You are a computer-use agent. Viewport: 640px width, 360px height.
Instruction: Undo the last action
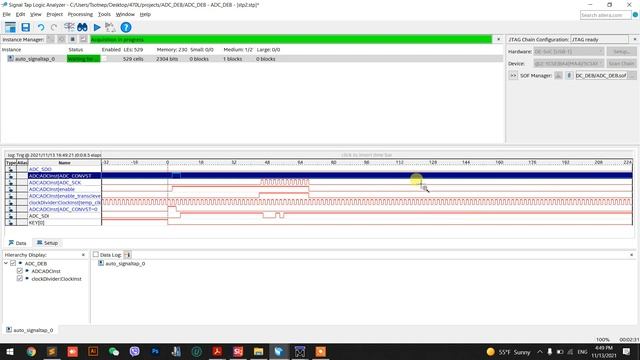pyautogui.click(x=41, y=27)
